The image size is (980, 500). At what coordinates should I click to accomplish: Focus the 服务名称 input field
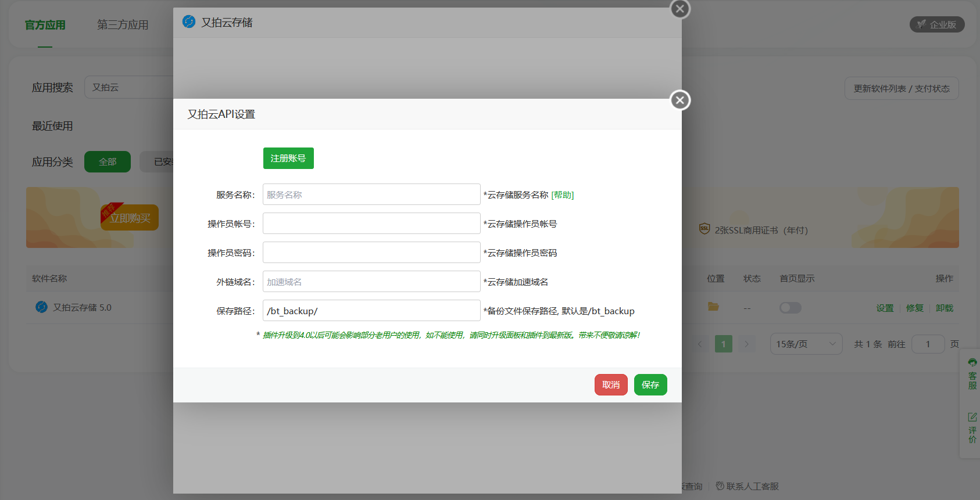(371, 195)
